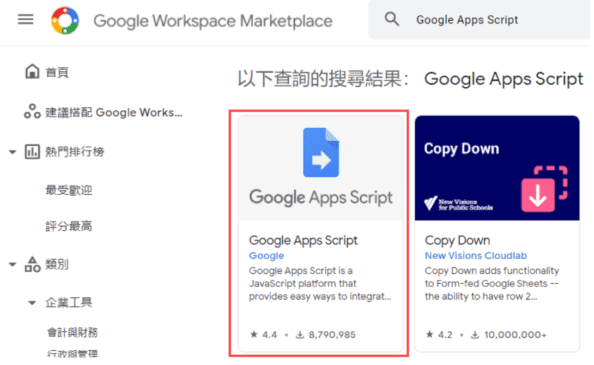Open the Google Apps Script app title

pyautogui.click(x=303, y=240)
